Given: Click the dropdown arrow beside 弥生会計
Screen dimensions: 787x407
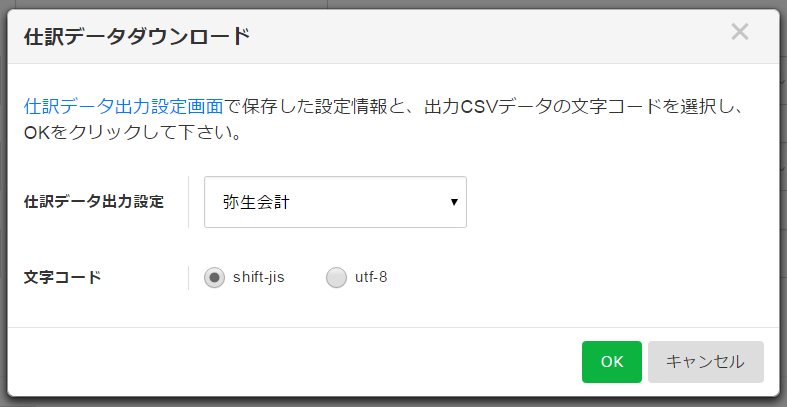Looking at the screenshot, I should (x=454, y=202).
